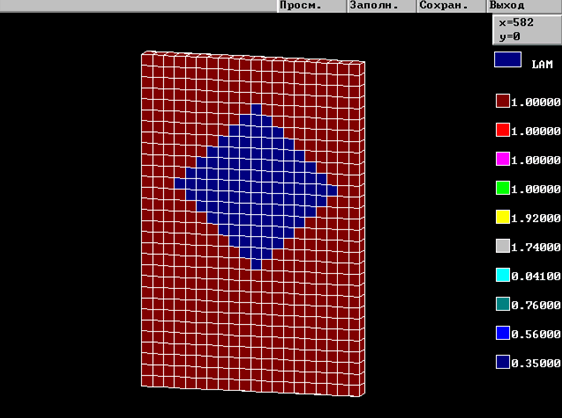Choose the green 1.00000 swatch

(503, 188)
